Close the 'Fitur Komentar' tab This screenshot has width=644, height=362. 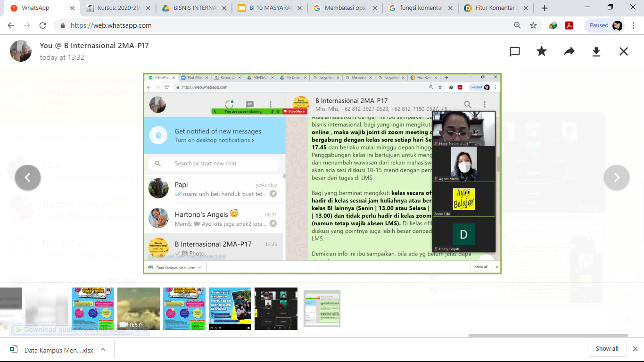525,8
